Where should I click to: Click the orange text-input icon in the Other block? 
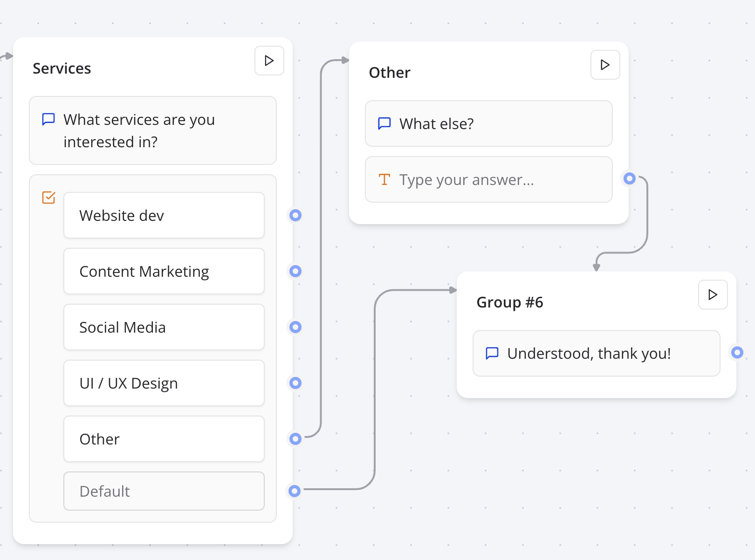point(384,179)
